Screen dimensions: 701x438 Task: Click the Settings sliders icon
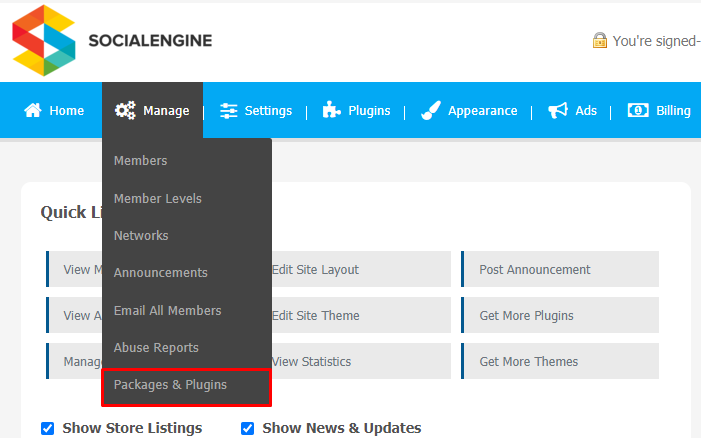tap(228, 110)
